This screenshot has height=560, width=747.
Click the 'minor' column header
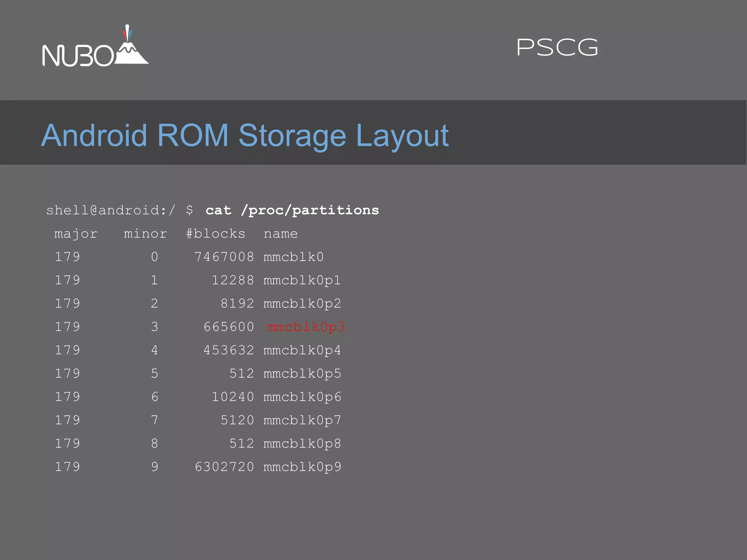coord(146,233)
